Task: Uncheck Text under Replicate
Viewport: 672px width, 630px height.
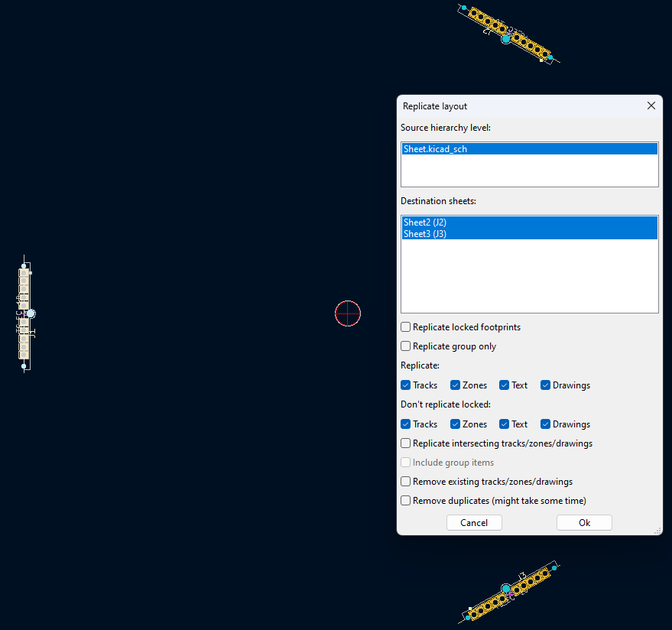Action: pos(503,385)
